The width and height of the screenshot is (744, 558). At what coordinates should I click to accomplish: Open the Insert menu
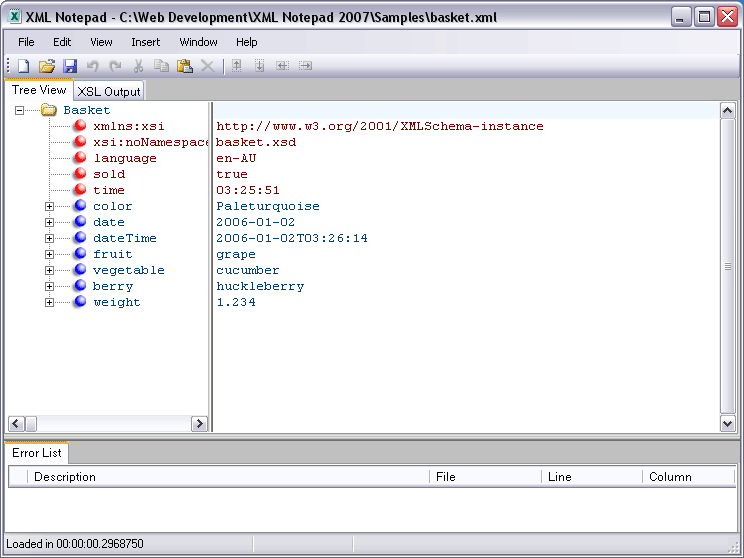pos(146,42)
